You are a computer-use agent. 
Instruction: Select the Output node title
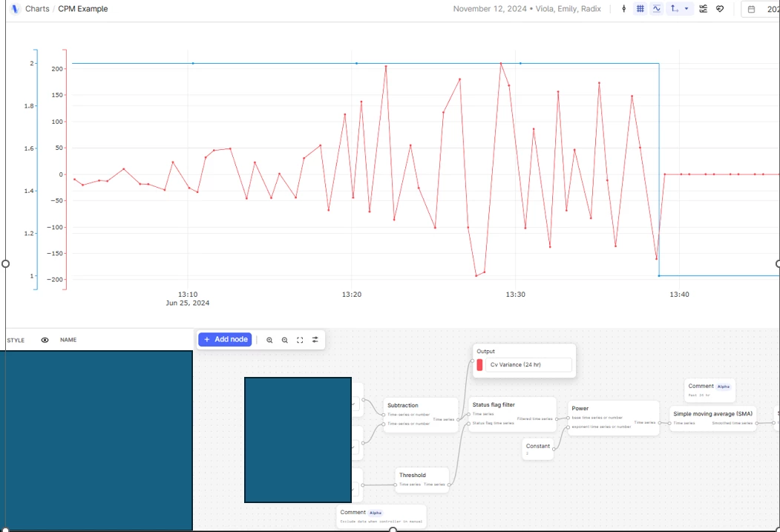click(x=485, y=352)
